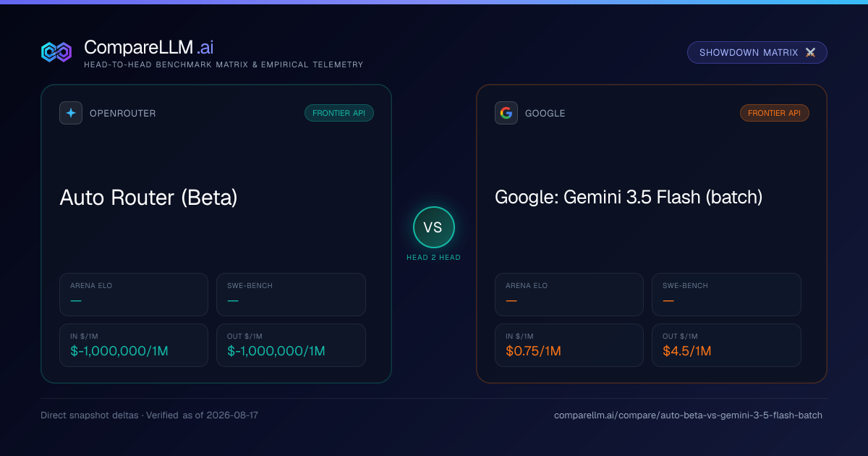Click the CompareLLM.ai brand name text
868x456 pixels.
pos(148,48)
